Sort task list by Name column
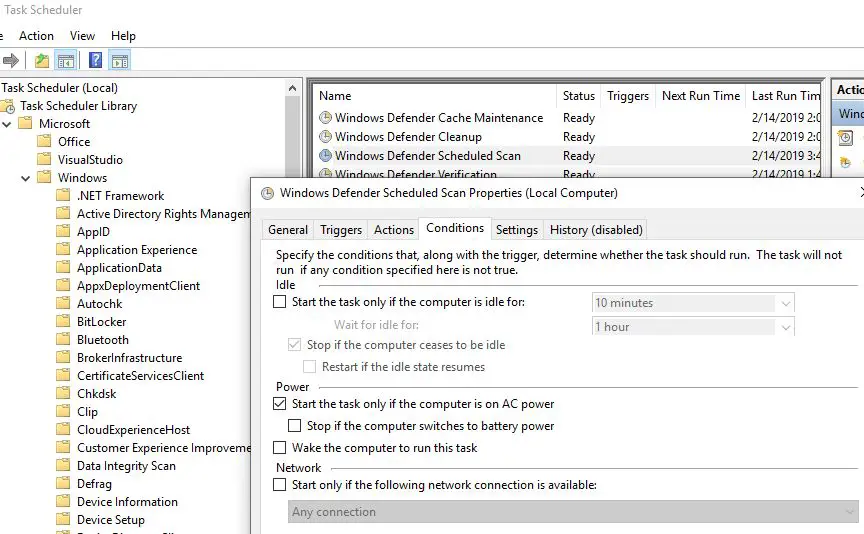This screenshot has width=864, height=534. click(435, 96)
